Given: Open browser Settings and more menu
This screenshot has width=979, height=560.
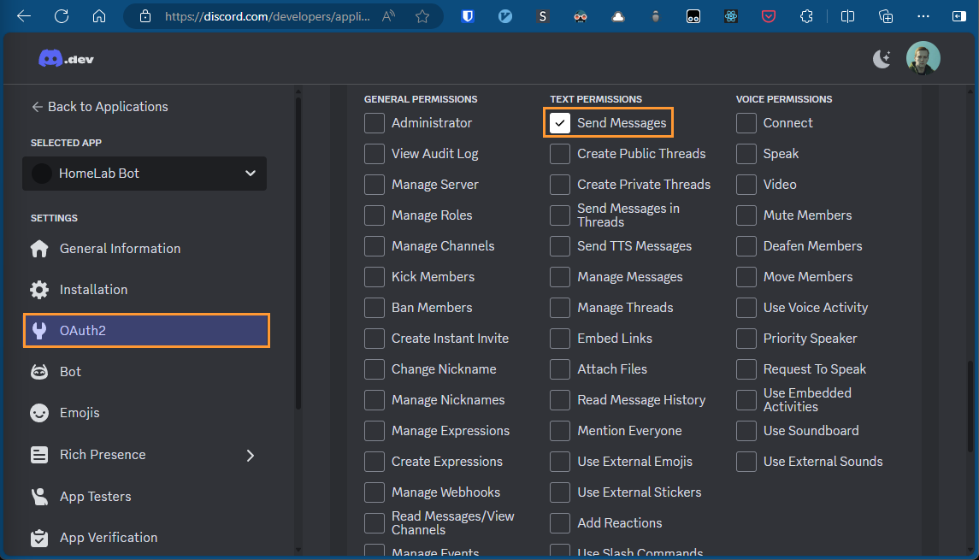Looking at the screenshot, I should pyautogui.click(x=923, y=16).
